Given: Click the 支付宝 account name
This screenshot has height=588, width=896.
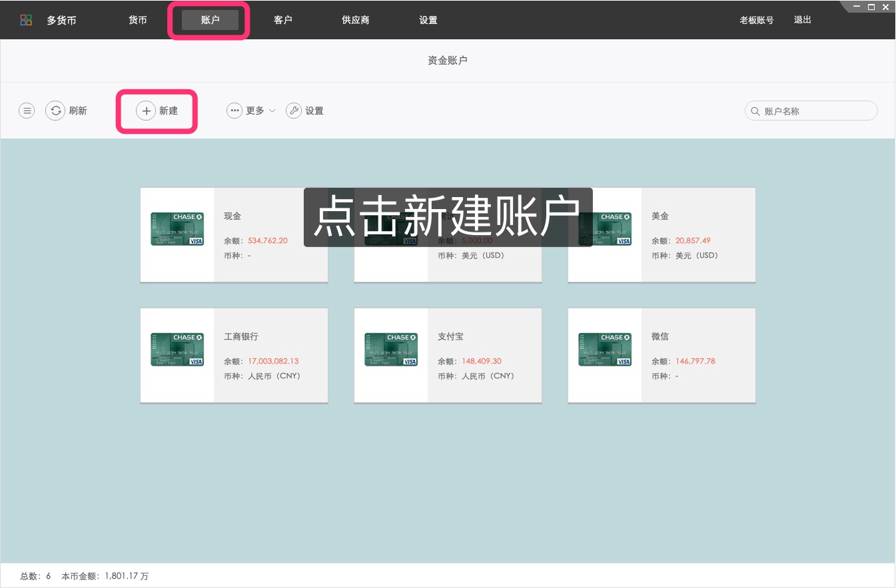Looking at the screenshot, I should 450,337.
